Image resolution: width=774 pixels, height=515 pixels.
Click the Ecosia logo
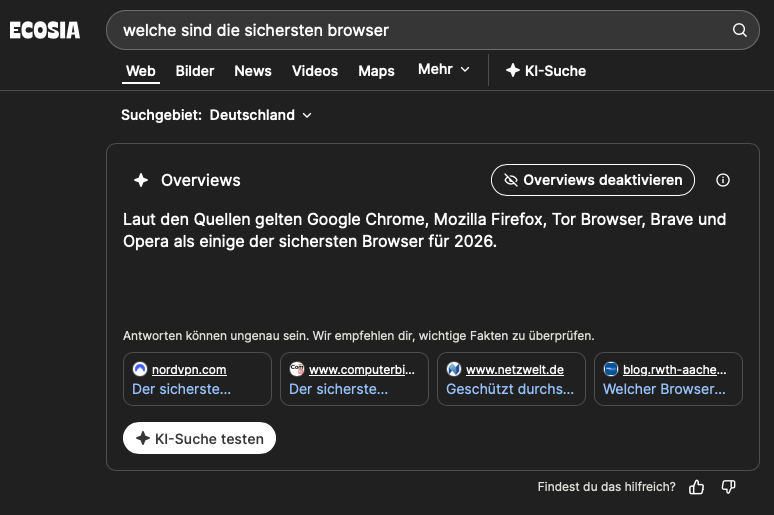click(45, 30)
